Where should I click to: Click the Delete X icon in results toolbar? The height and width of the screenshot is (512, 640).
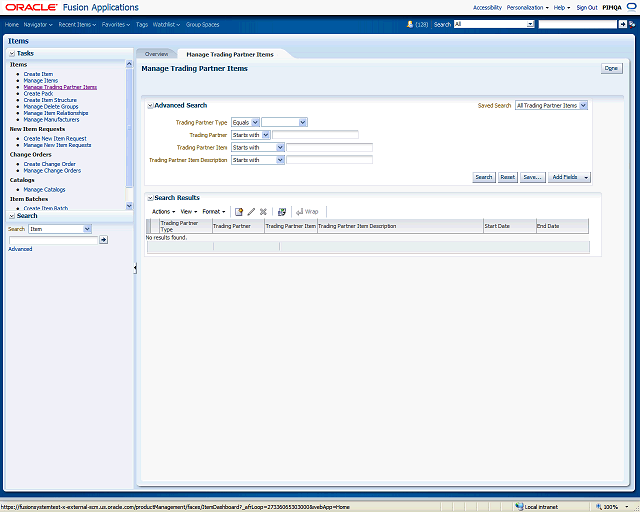[263, 211]
